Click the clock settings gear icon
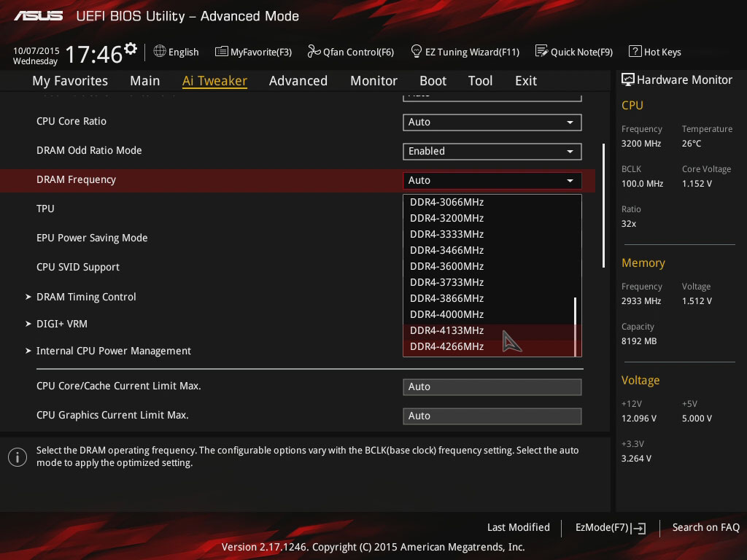Viewport: 747px width, 560px height. point(131,48)
